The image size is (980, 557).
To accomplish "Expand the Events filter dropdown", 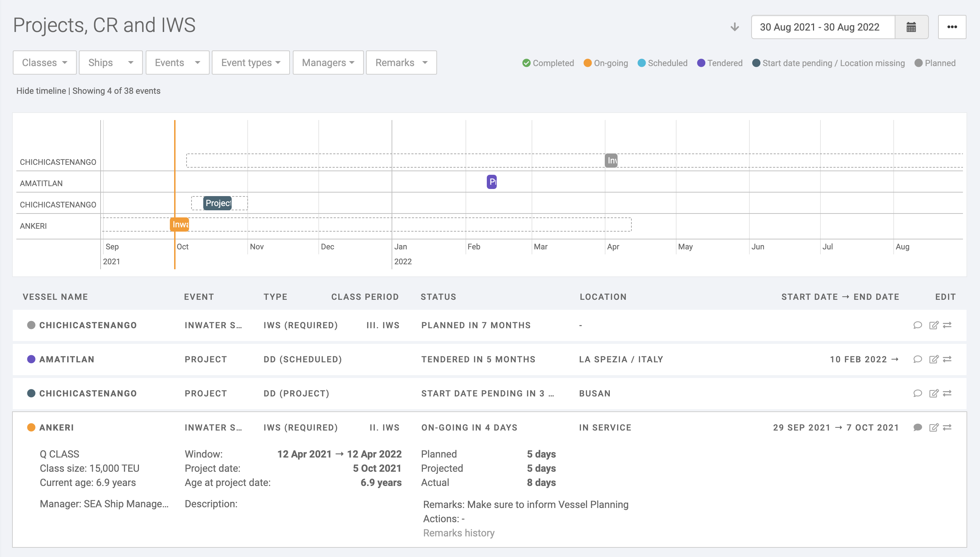I will click(178, 63).
